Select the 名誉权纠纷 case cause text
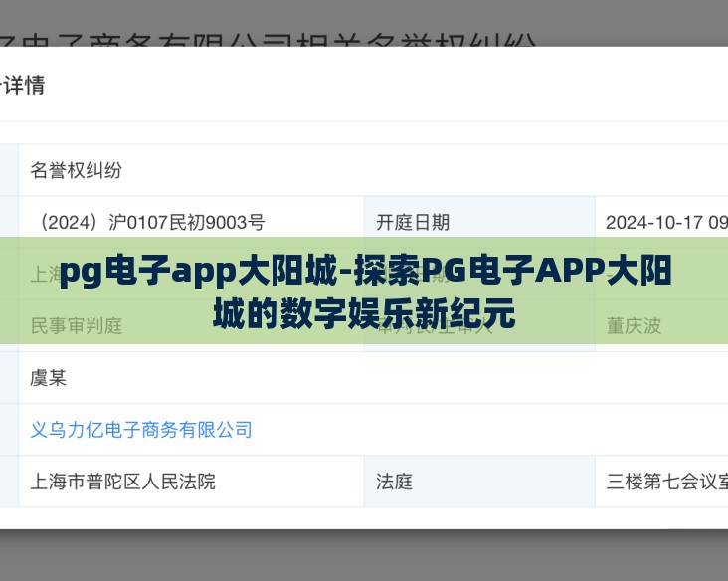Image resolution: width=728 pixels, height=581 pixels. click(x=77, y=170)
